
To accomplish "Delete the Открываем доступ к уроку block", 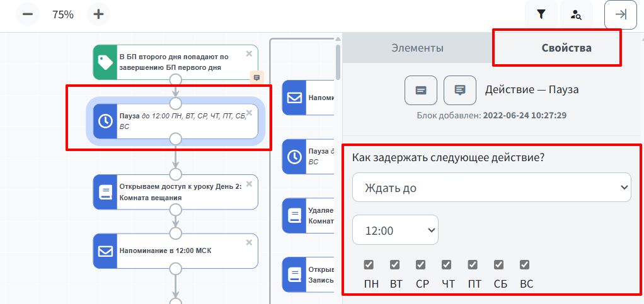I will coord(249,183).
